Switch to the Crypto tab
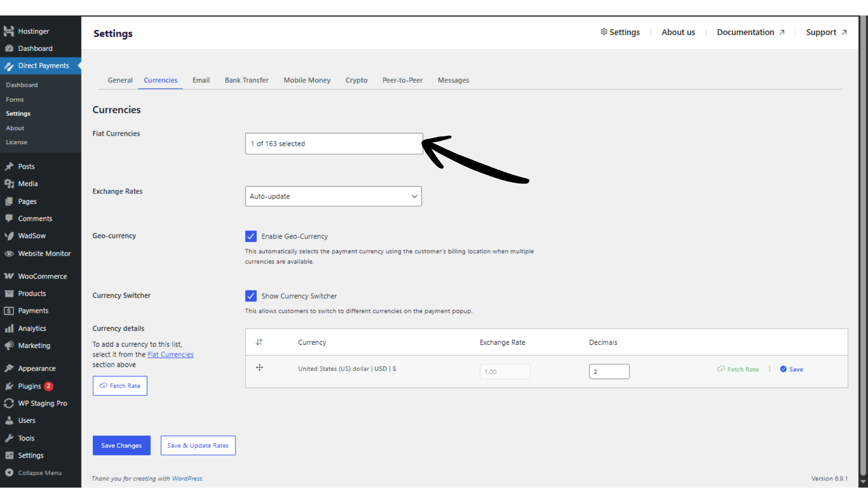 [x=356, y=80]
